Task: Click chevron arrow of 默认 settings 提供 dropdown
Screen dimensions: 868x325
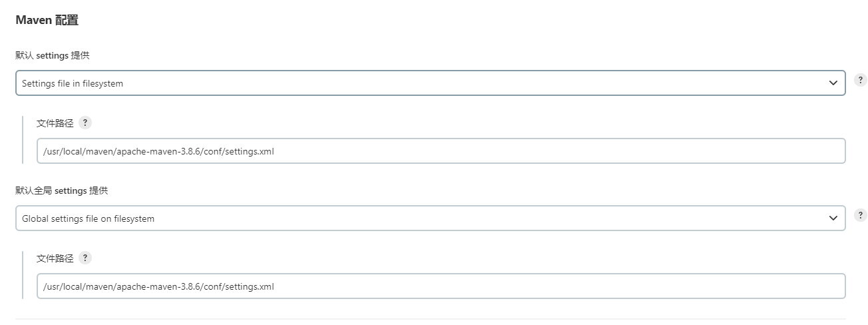Action: point(833,83)
